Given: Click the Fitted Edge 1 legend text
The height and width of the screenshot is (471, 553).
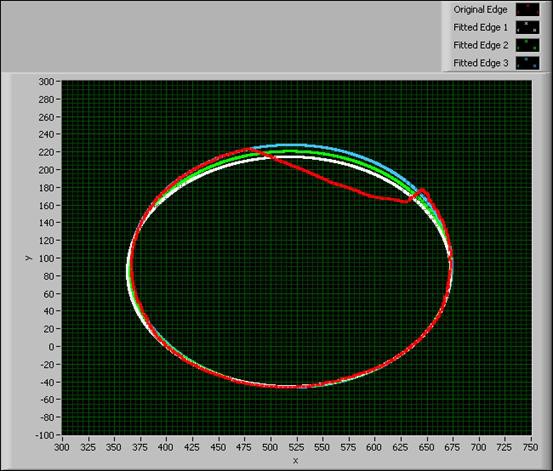Looking at the screenshot, I should pyautogui.click(x=480, y=28).
